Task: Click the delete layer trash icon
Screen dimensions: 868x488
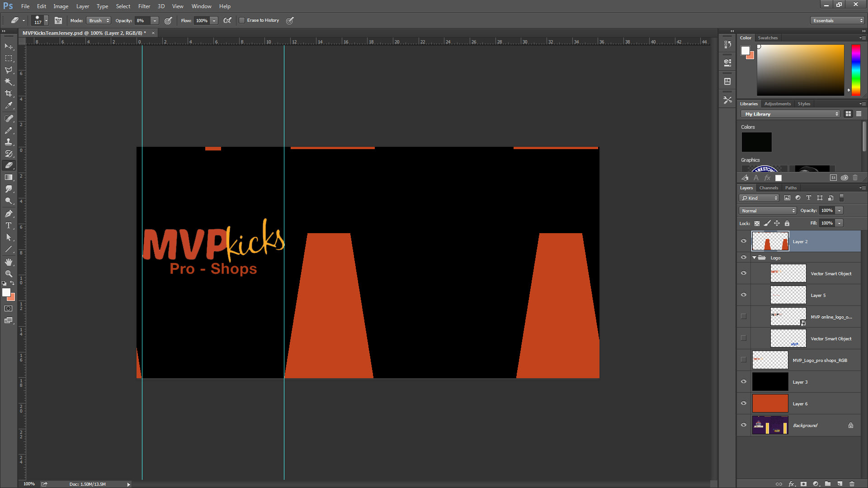Action: [852, 483]
